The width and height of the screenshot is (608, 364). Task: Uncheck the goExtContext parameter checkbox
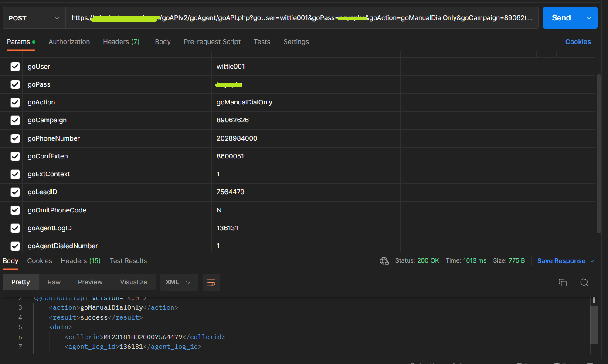[15, 174]
